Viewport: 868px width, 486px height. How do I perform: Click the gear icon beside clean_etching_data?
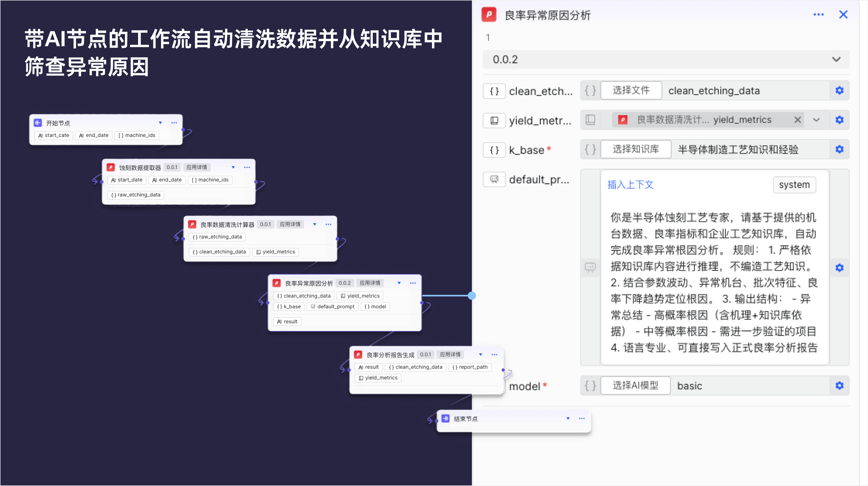pos(839,90)
